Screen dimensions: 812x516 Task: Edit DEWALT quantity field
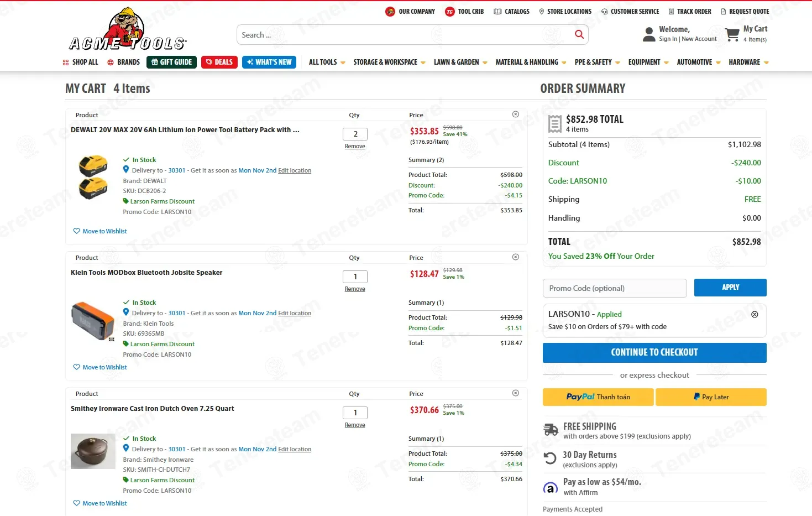click(x=355, y=134)
